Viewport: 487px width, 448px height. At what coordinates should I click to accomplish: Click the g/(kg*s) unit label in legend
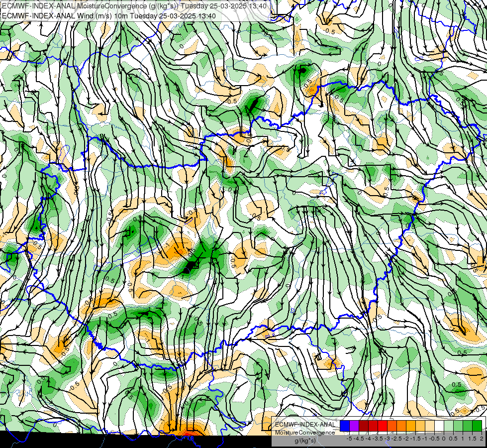[x=305, y=441]
